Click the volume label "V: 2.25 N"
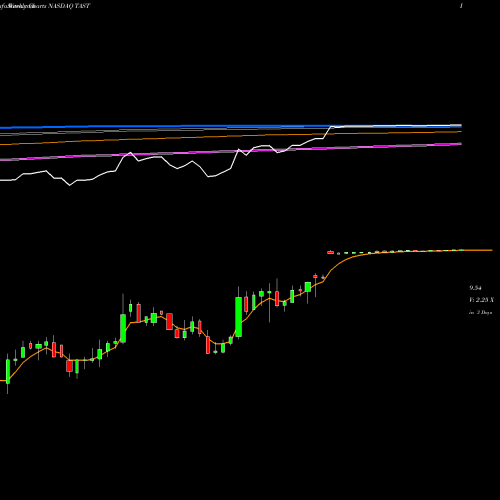This screenshot has height=500, width=500. click(481, 300)
